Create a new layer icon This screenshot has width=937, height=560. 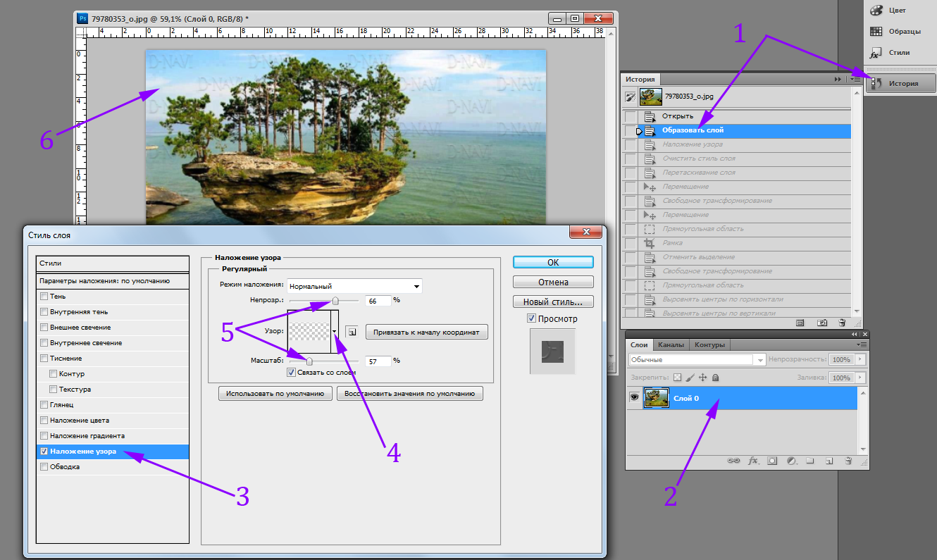pyautogui.click(x=829, y=461)
